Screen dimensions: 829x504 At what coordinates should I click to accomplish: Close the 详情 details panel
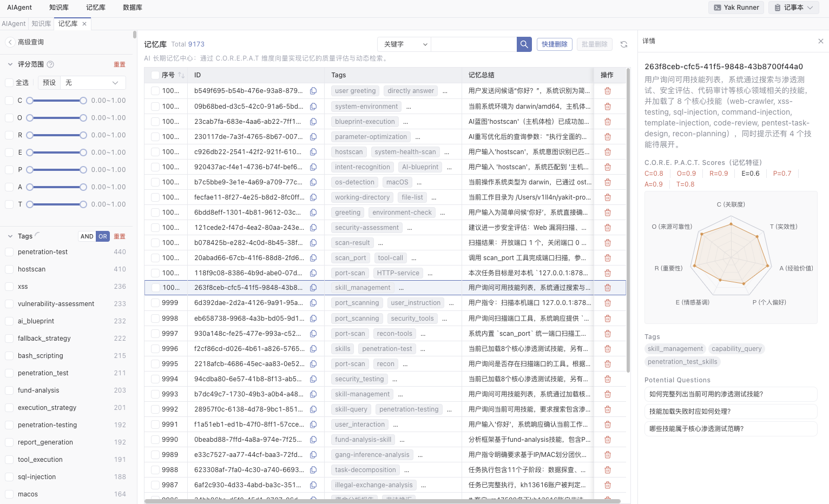tap(820, 41)
